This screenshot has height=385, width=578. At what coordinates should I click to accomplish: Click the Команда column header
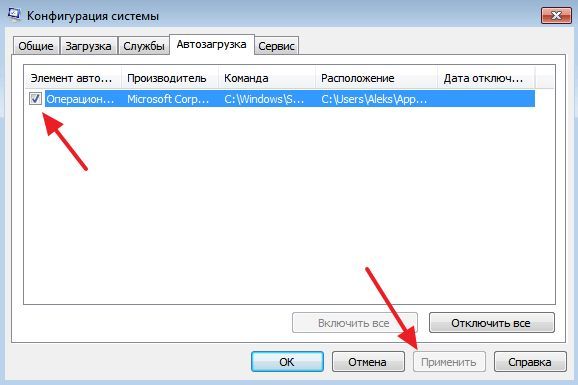pos(267,78)
